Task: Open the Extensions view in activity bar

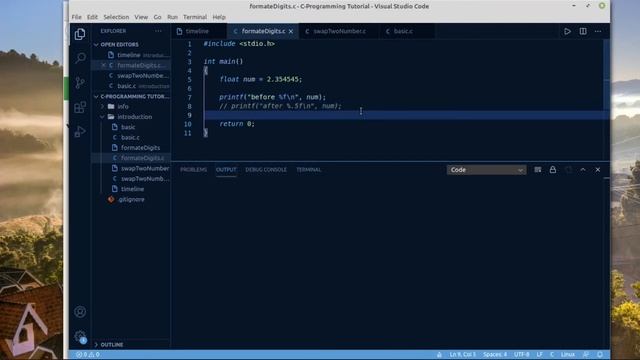Action: point(80,107)
